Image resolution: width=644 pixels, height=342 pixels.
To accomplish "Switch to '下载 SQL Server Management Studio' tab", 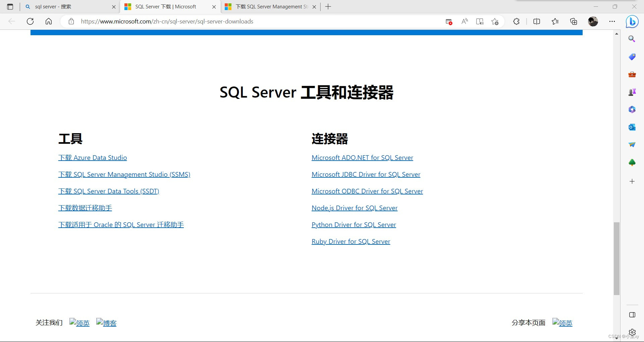I will [x=271, y=7].
